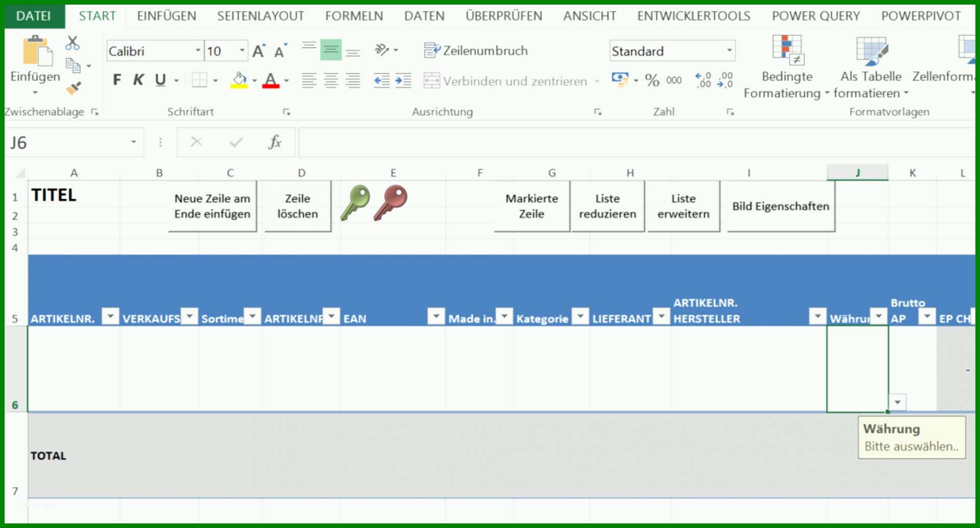Toggle underline U button
Viewport: 980px width, 528px height.
pos(160,80)
